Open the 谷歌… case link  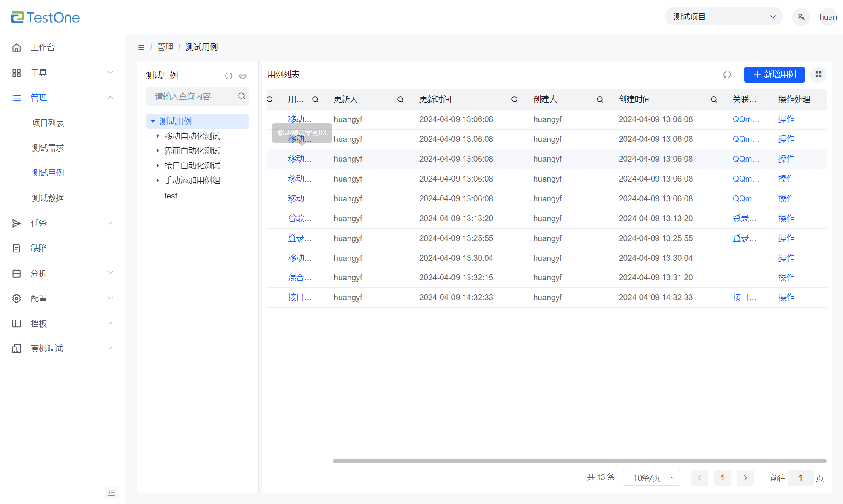click(299, 219)
